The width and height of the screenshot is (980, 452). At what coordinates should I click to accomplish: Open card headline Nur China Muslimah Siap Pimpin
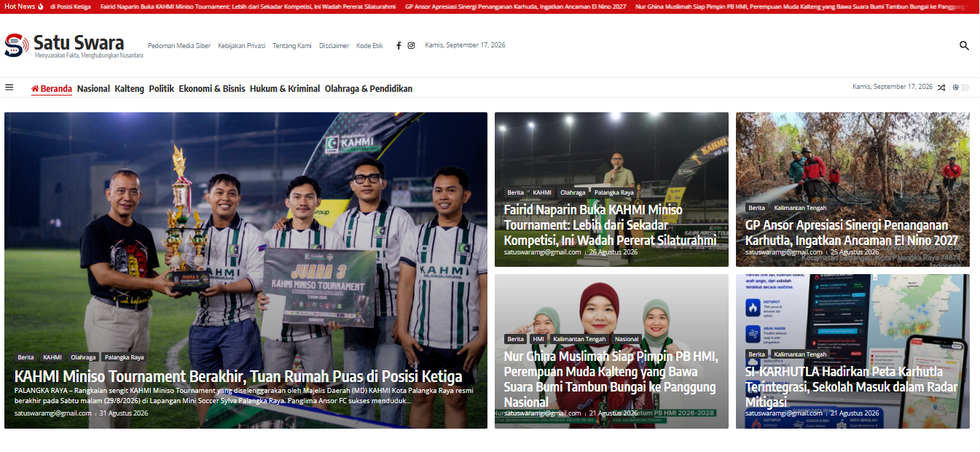tap(611, 379)
